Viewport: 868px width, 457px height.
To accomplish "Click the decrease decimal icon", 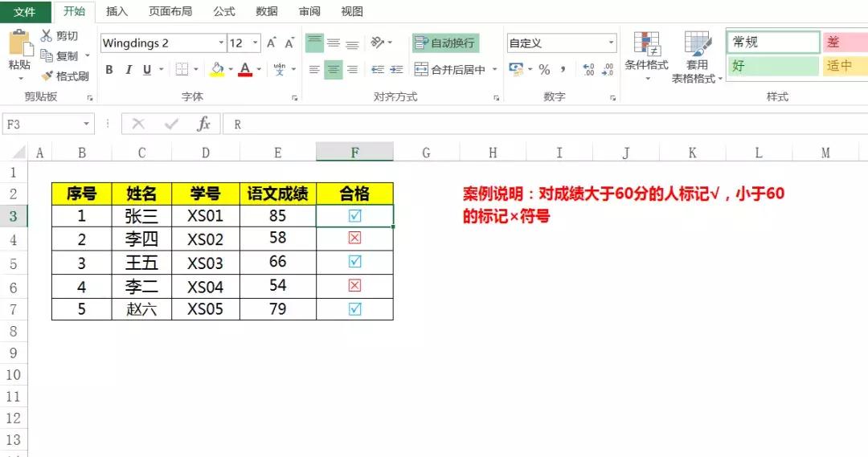I will (608, 70).
